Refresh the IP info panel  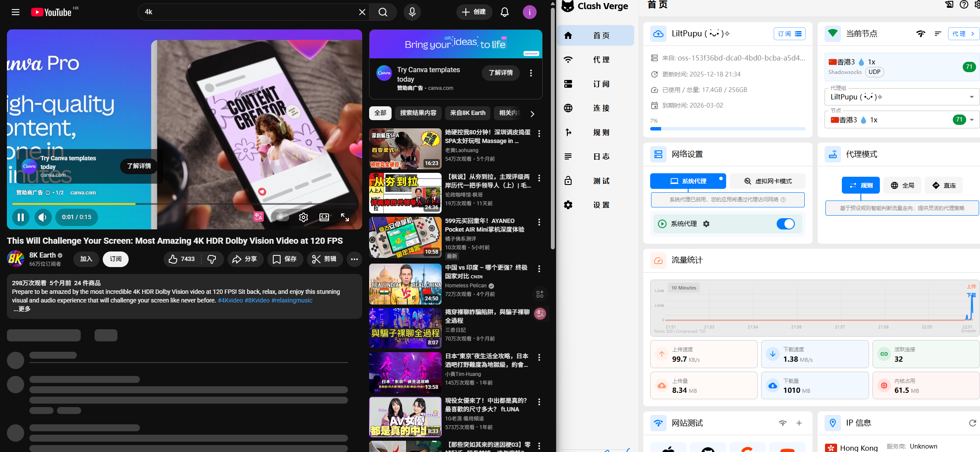click(972, 423)
